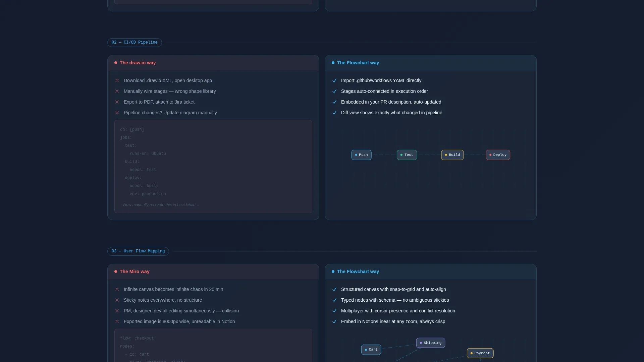644x362 pixels.
Task: Click X icon beside Sticky notes everywhere
Action: (x=117, y=300)
